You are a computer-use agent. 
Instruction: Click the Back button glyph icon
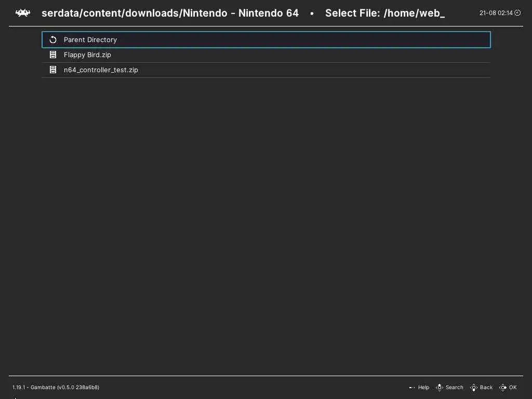(474, 388)
